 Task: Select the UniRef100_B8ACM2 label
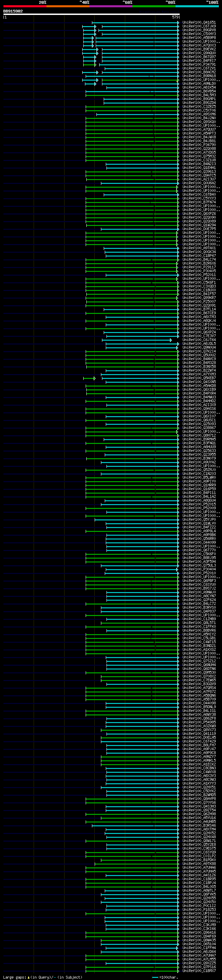(x=199, y=72)
